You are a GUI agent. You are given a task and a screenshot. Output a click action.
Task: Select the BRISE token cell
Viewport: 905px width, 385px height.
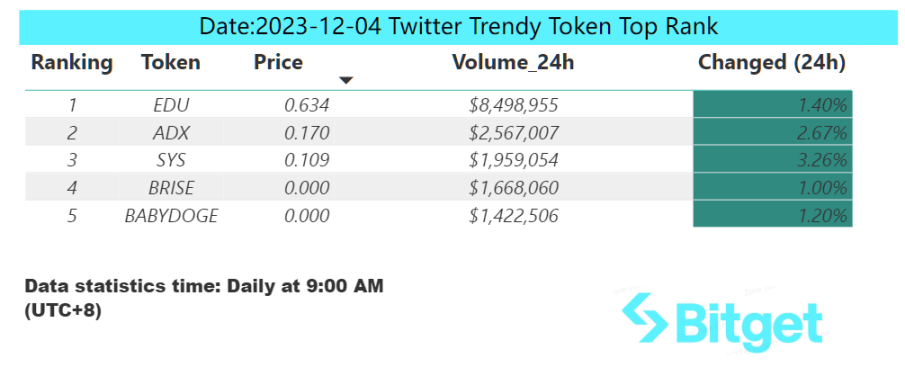click(171, 188)
